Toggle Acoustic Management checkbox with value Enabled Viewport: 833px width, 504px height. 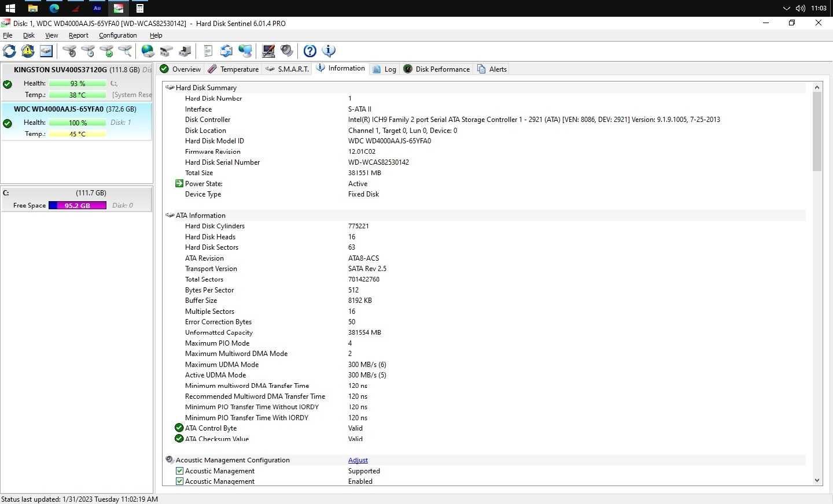pos(179,481)
